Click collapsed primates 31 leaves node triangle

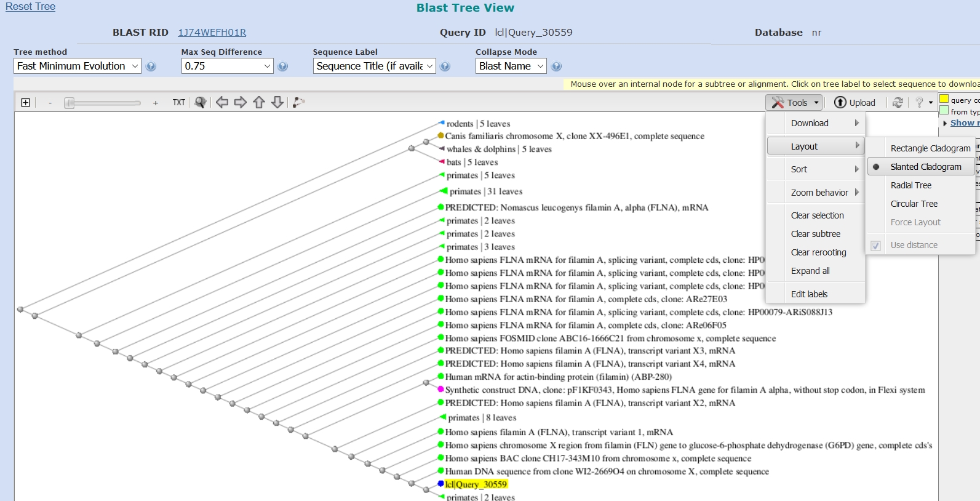coord(443,191)
